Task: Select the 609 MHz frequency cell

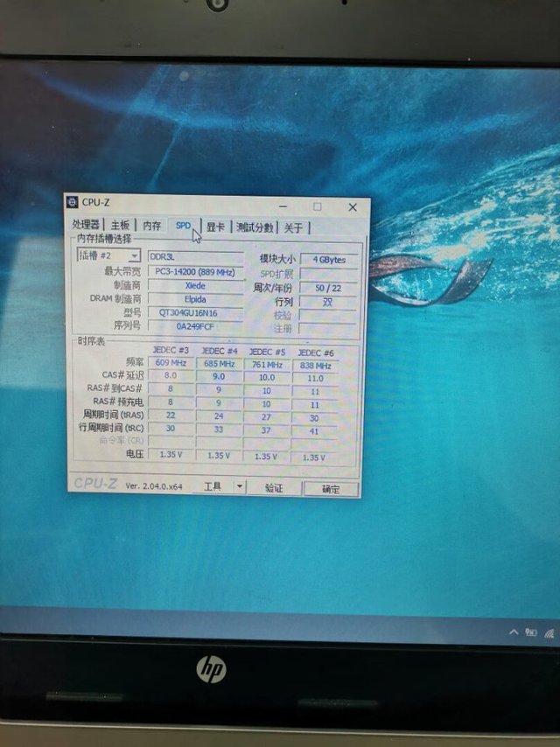Action: pos(171,362)
